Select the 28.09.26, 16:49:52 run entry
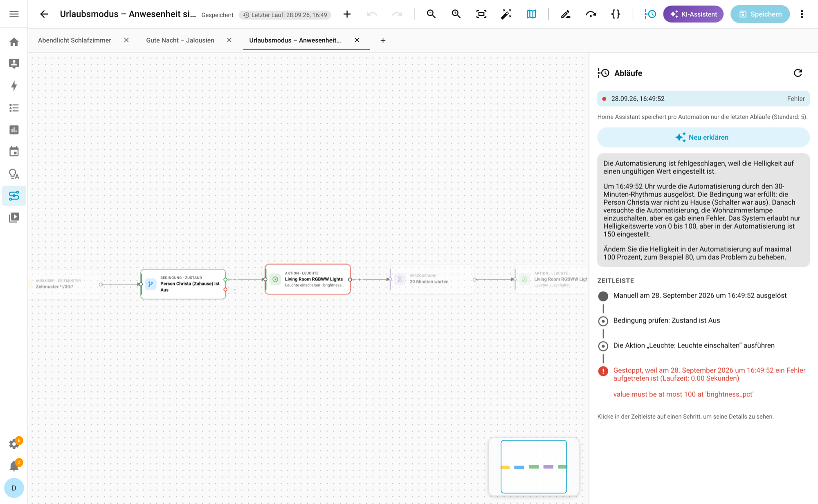 [x=703, y=99]
